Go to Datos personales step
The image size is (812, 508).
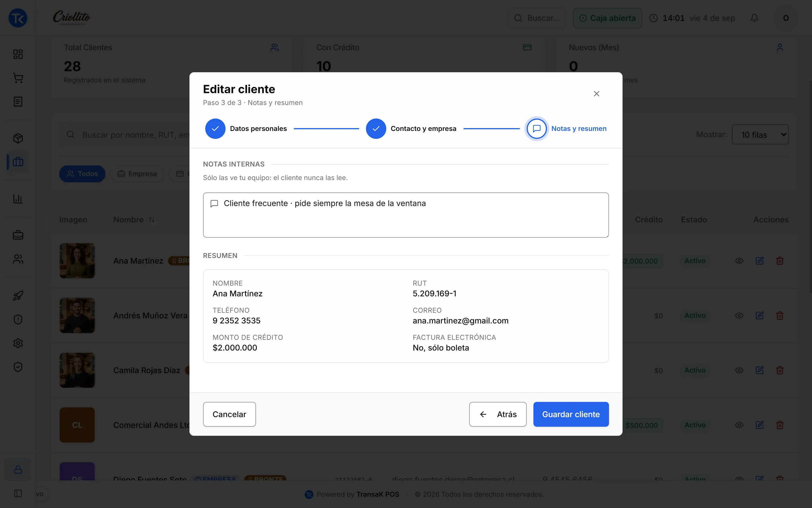tap(246, 129)
